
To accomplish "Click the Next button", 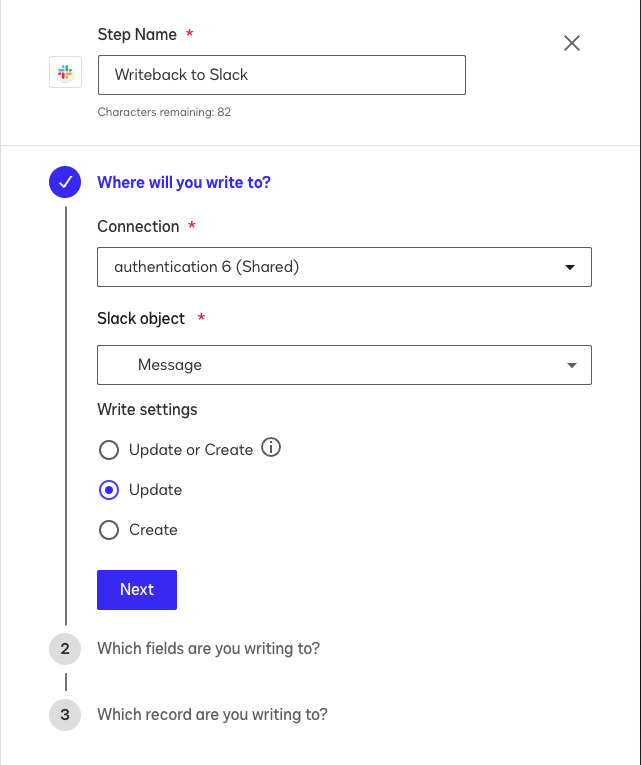I will (137, 589).
